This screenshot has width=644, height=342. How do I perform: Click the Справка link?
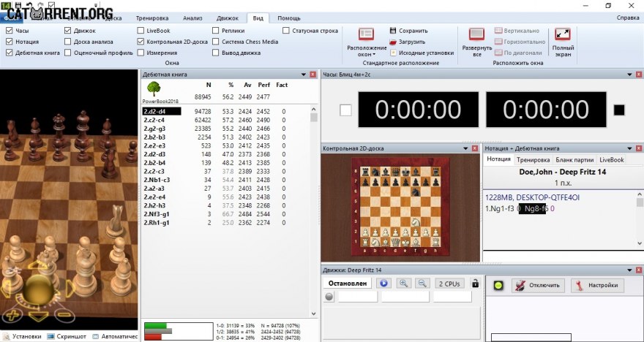[x=628, y=18]
